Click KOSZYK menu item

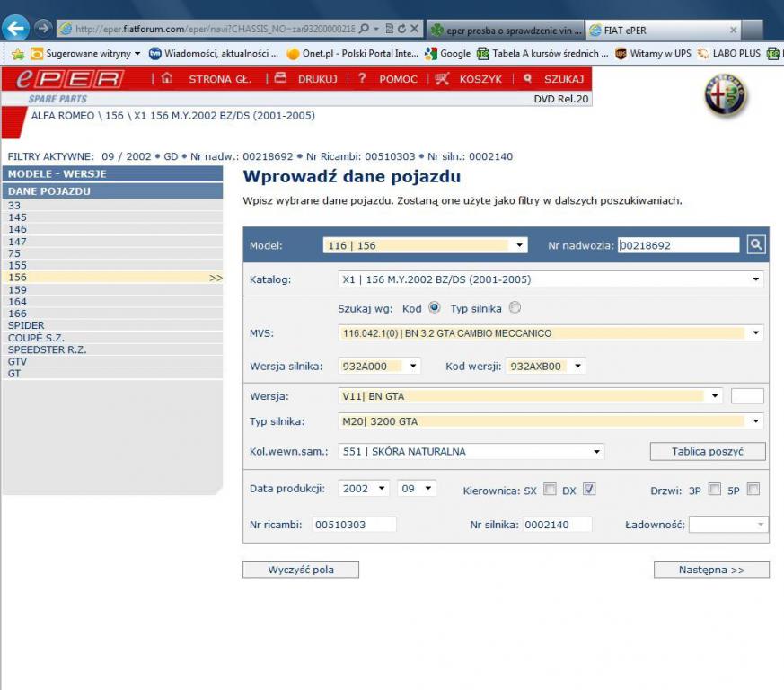coord(480,79)
